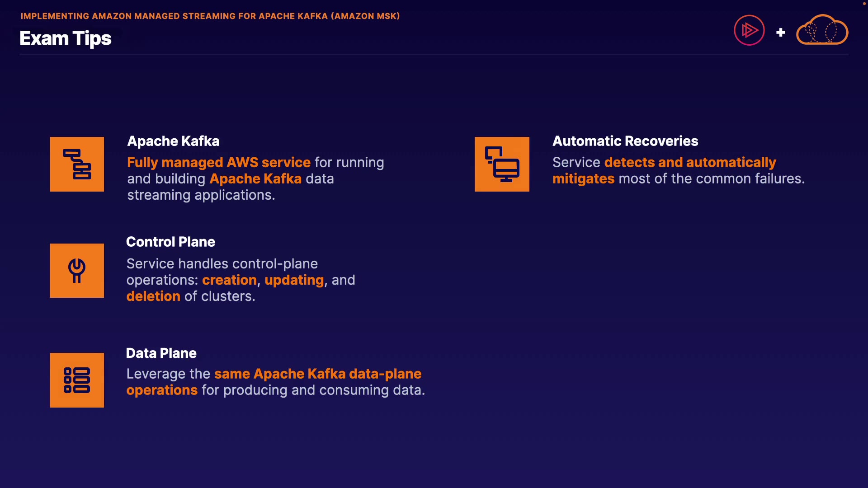The image size is (868, 488).
Task: Click 'same Apache Kafka data-plane' highlighted text
Action: (318, 374)
